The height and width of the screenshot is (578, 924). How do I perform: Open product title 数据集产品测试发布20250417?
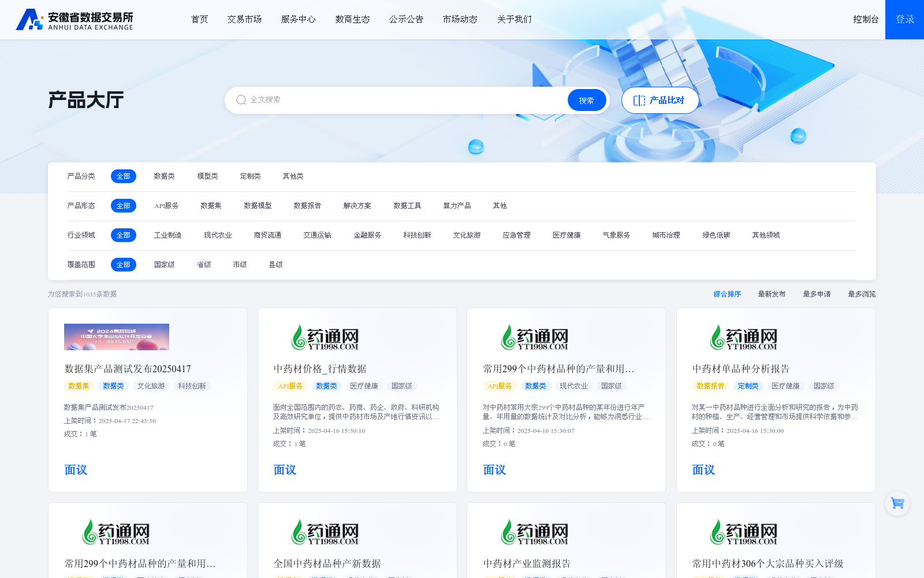(x=128, y=369)
